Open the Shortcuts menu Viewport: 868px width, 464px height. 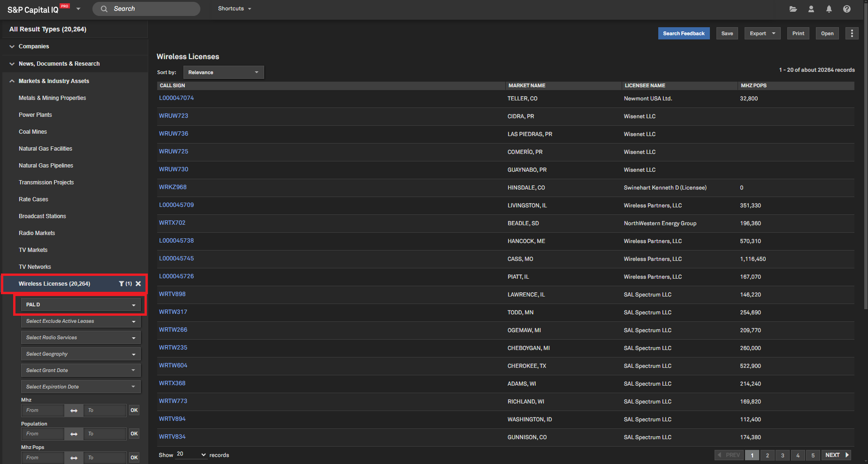tap(235, 8)
